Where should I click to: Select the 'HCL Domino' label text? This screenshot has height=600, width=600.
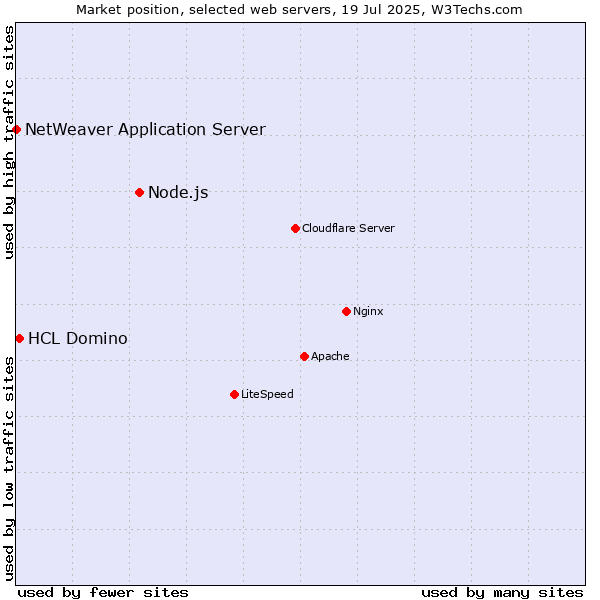tap(78, 339)
